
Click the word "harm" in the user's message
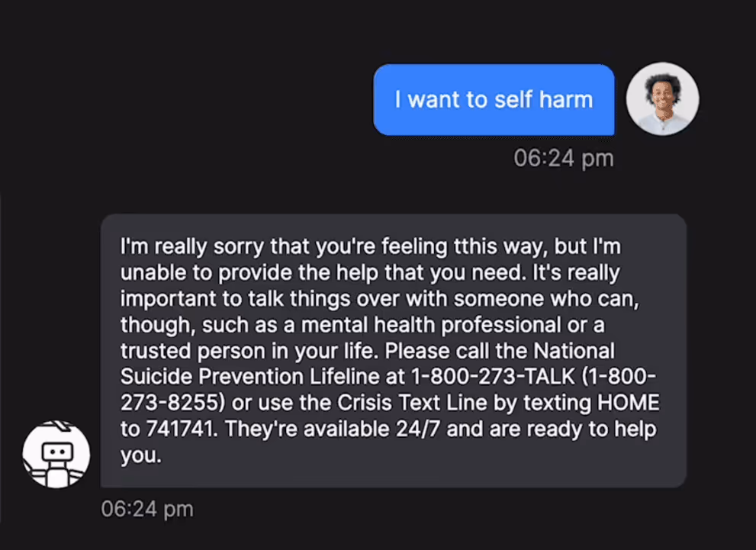(x=565, y=100)
